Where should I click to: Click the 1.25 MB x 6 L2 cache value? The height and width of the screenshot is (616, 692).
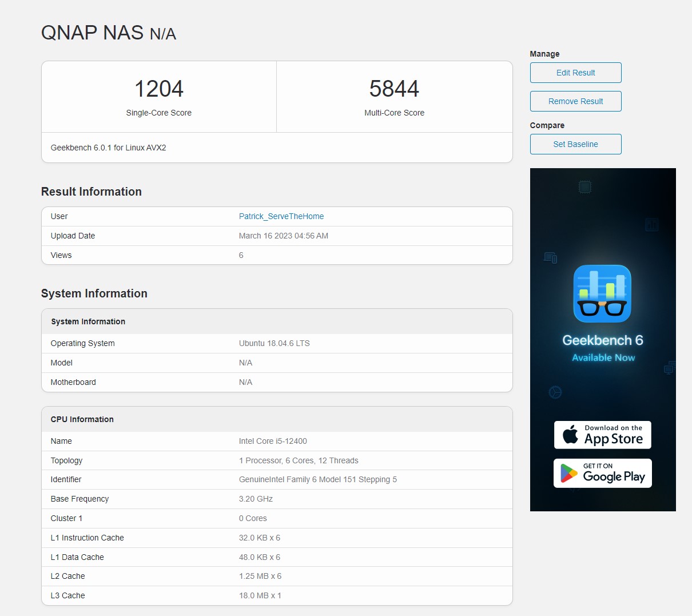pos(260,576)
